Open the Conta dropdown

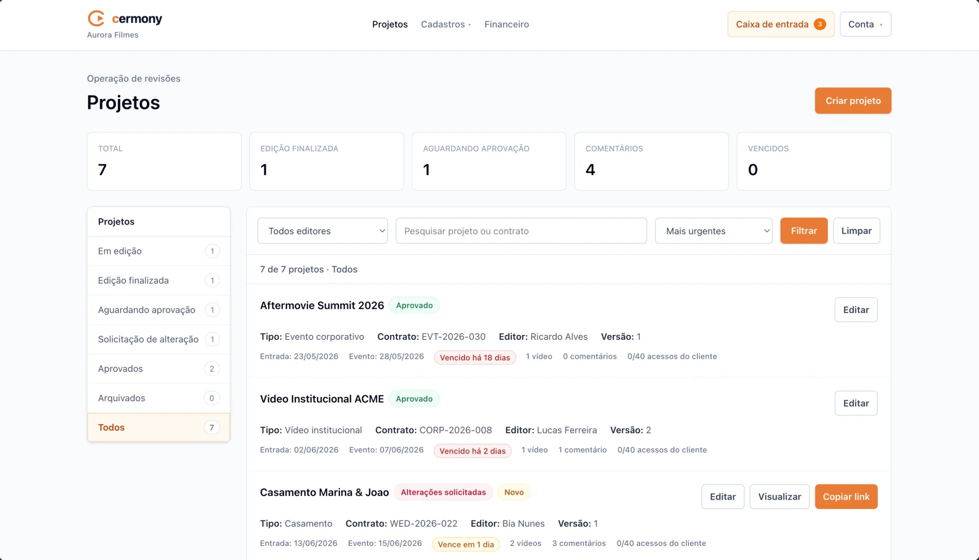865,24
